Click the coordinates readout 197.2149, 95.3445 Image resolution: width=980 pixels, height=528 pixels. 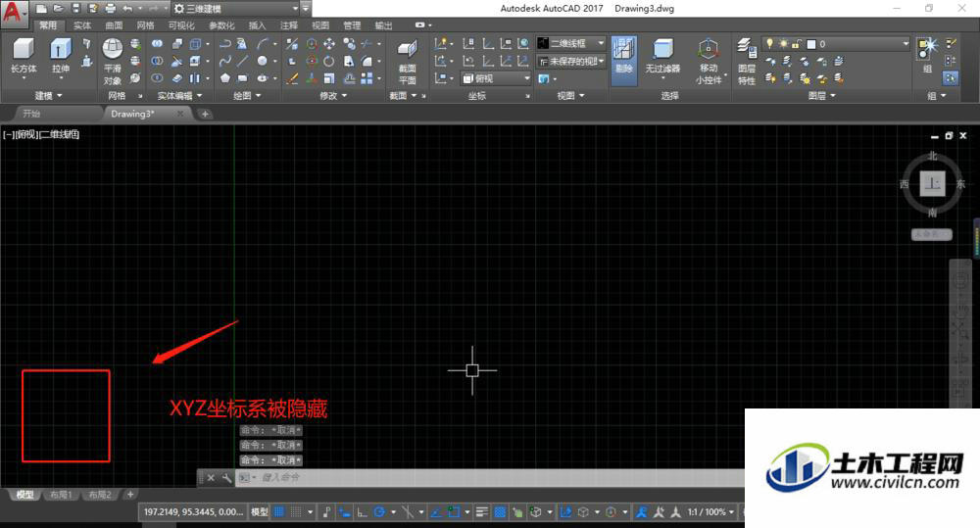coord(193,511)
